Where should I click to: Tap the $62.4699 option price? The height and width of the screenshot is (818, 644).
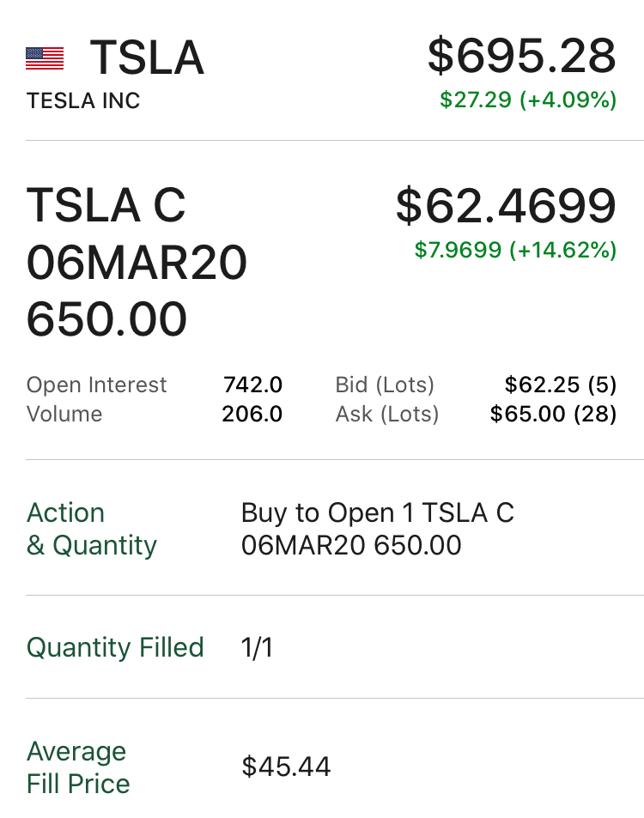[506, 206]
